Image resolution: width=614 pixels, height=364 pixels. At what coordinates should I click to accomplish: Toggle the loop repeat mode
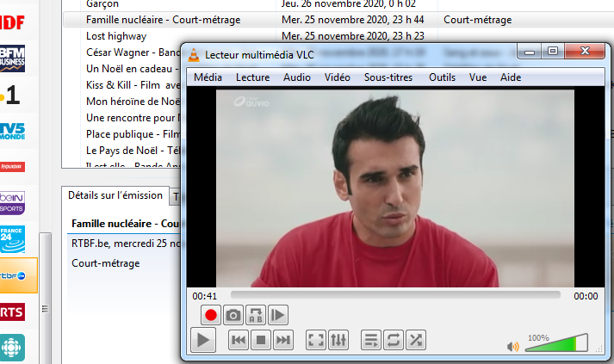394,341
